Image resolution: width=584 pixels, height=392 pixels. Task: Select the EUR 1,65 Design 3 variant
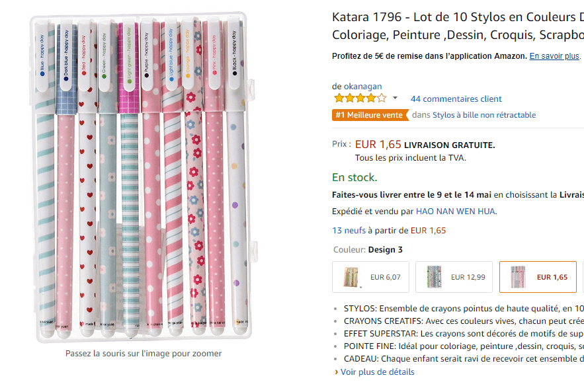point(538,276)
